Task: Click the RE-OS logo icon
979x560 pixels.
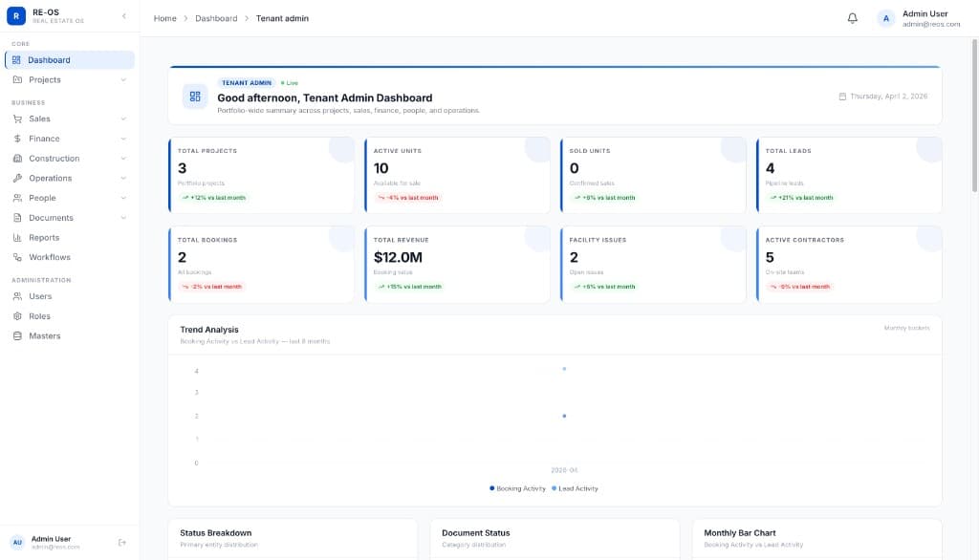Action: point(16,16)
